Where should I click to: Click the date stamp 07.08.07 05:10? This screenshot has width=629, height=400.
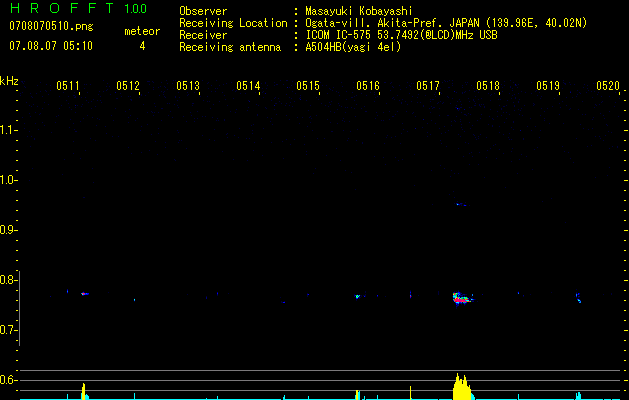coord(51,46)
